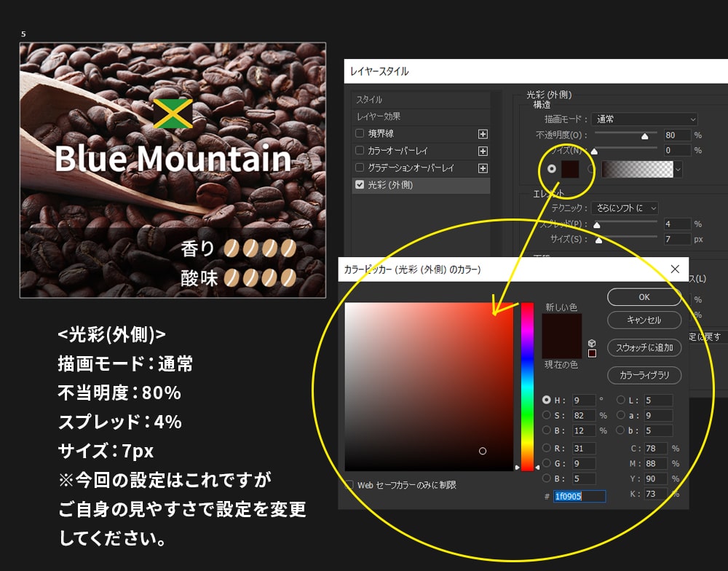This screenshot has width=728, height=571.
Task: Open the gradient preset dropdown arrow
Action: [678, 169]
